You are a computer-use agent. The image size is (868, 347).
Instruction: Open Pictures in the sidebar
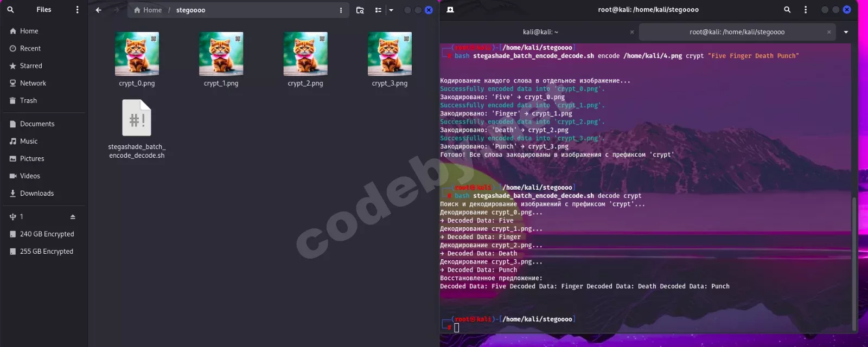tap(43, 158)
